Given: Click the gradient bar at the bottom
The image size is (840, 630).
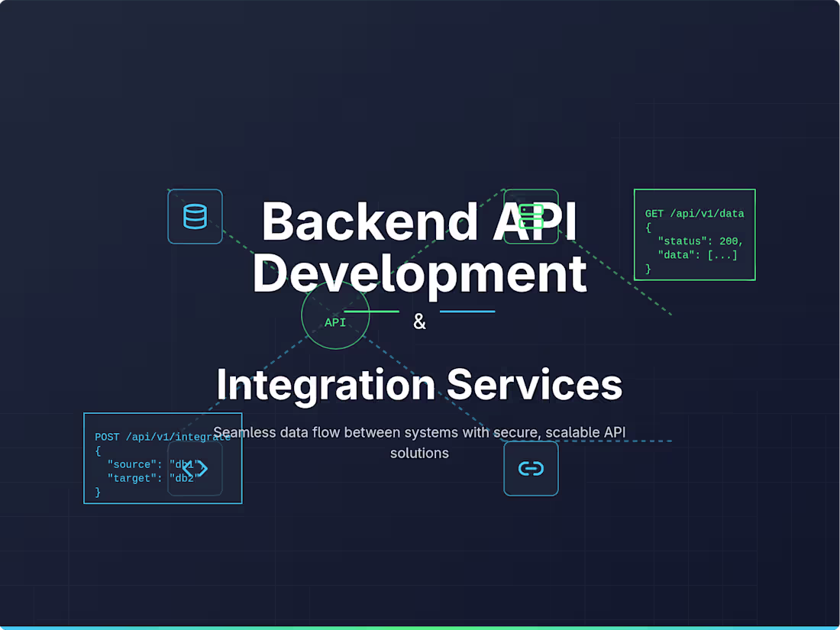Looking at the screenshot, I should (x=420, y=626).
